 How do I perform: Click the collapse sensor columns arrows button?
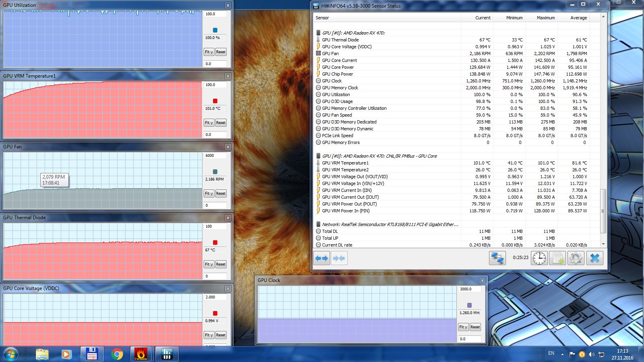click(x=339, y=258)
